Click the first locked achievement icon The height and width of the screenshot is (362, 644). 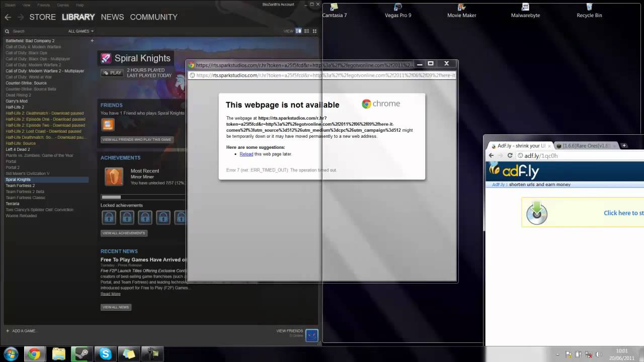coord(109,217)
